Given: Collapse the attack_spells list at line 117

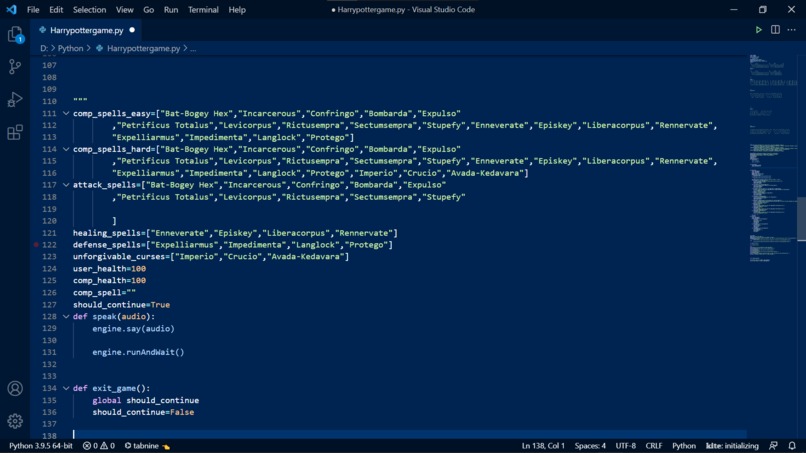Looking at the screenshot, I should click(x=66, y=185).
